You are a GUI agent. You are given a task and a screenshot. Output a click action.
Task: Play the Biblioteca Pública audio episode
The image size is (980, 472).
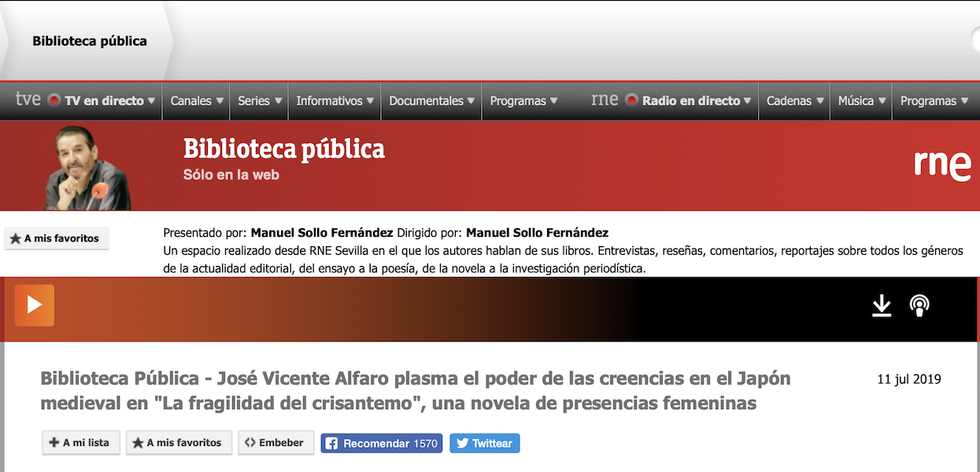pyautogui.click(x=34, y=305)
